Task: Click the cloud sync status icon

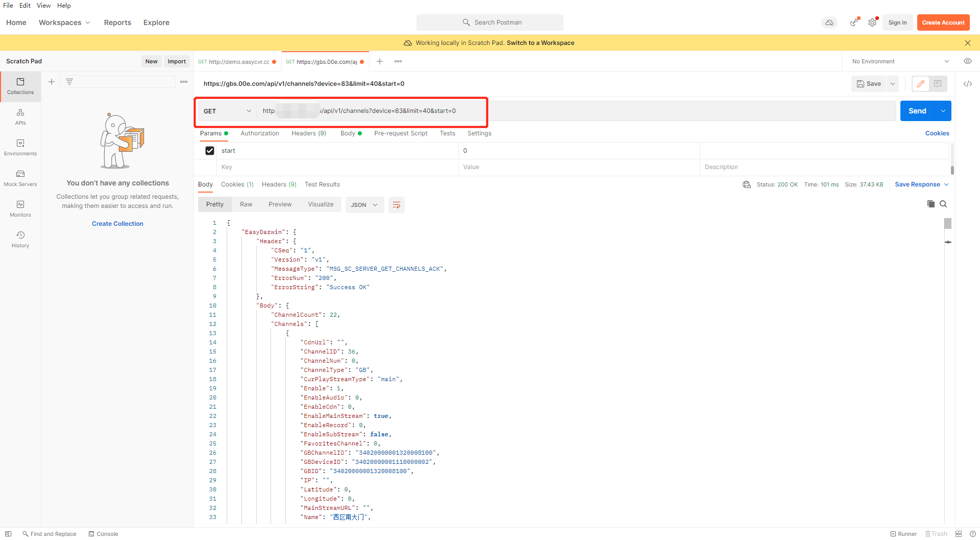Action: tap(829, 22)
